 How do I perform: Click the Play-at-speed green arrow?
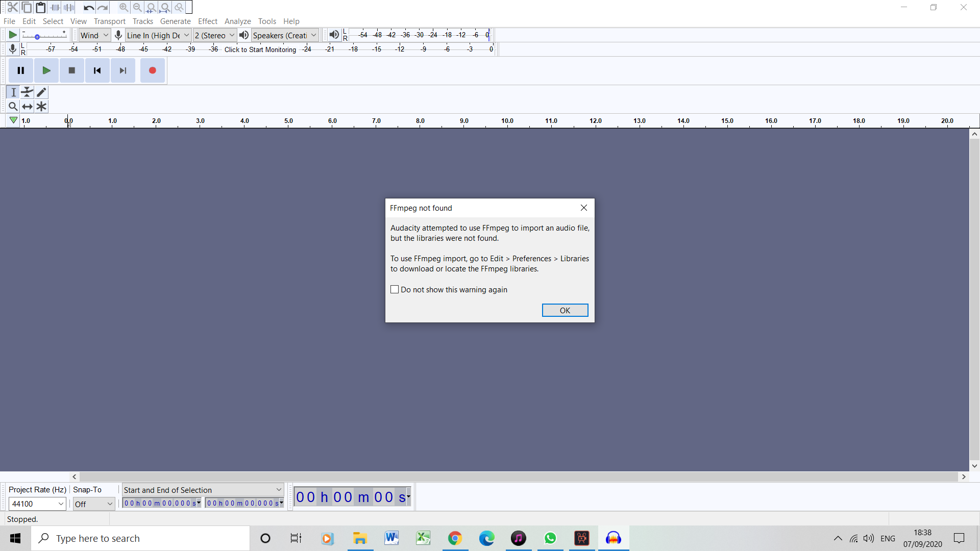[x=13, y=35]
